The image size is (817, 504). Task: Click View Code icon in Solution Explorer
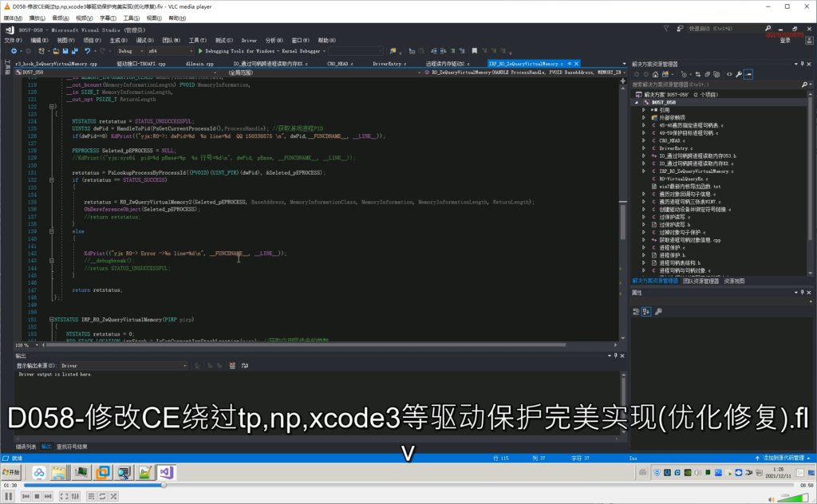pos(729,74)
